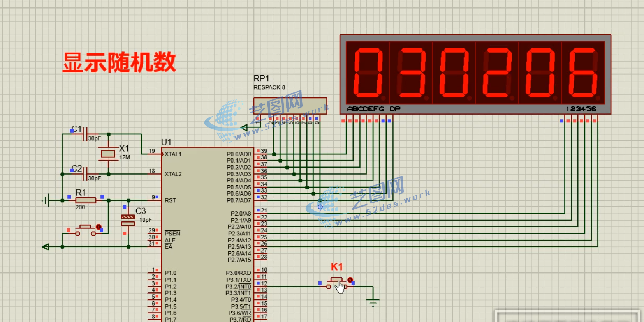644x322 pixels.
Task: Click the U1 component label
Action: tap(166, 142)
